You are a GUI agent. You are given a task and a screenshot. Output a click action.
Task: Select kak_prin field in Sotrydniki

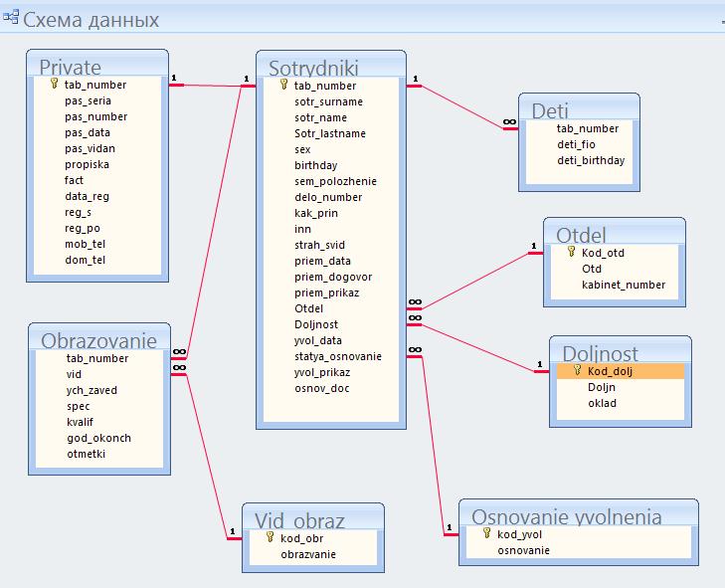[316, 213]
